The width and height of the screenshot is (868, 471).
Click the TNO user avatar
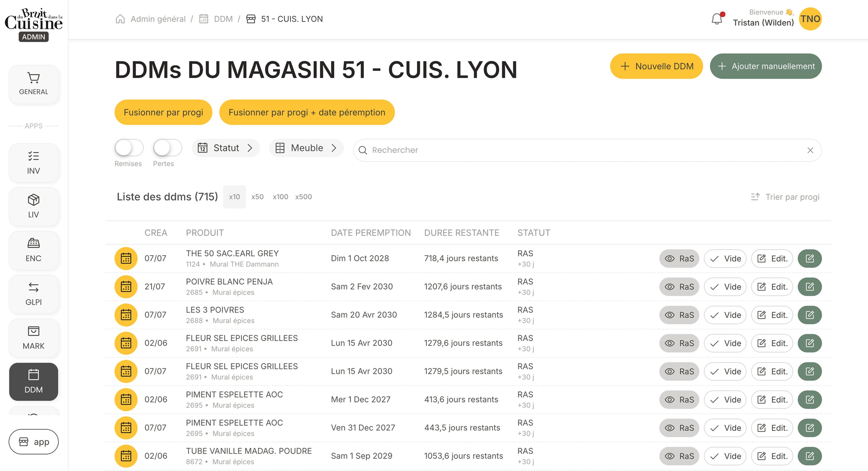(810, 19)
